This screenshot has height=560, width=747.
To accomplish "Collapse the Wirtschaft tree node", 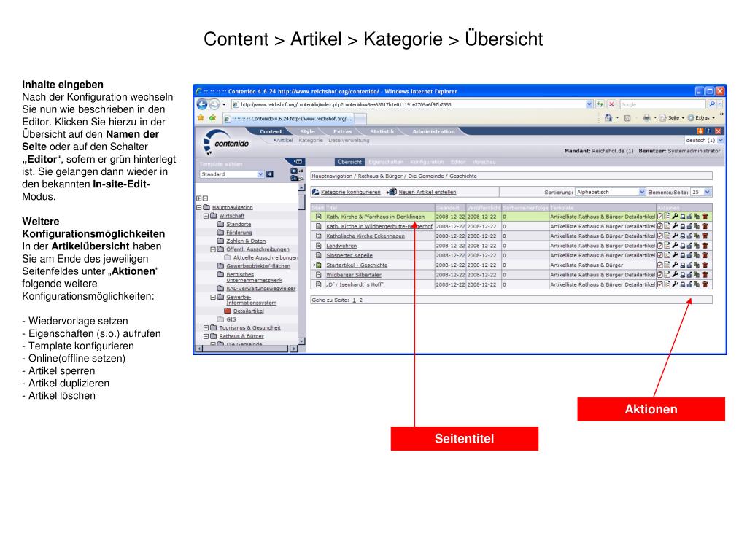I will pos(206,216).
